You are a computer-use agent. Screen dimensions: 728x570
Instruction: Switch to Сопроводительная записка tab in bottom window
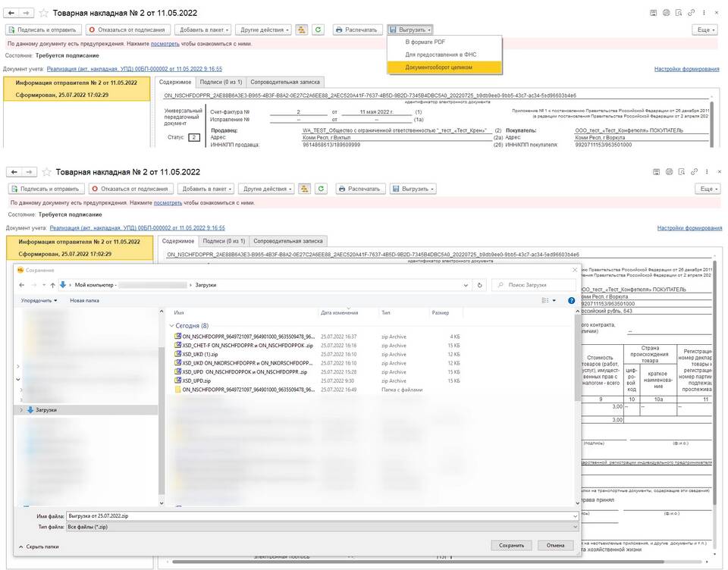click(x=288, y=241)
